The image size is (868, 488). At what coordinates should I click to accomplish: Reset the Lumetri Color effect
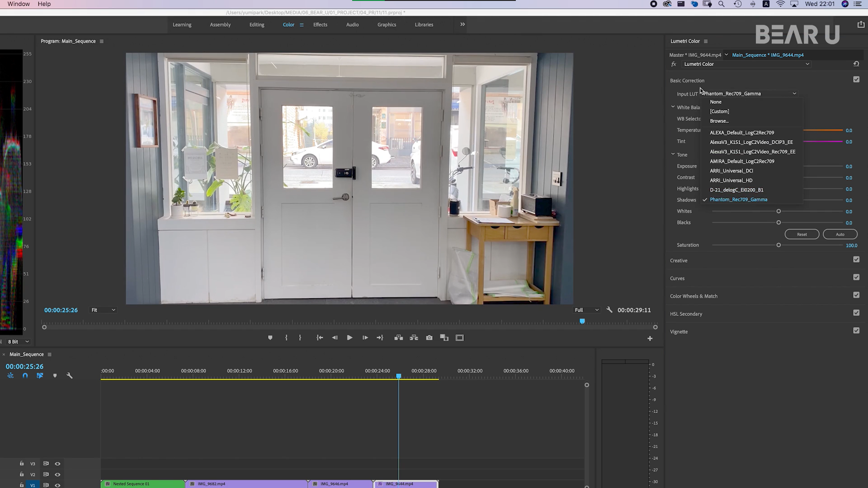point(856,64)
